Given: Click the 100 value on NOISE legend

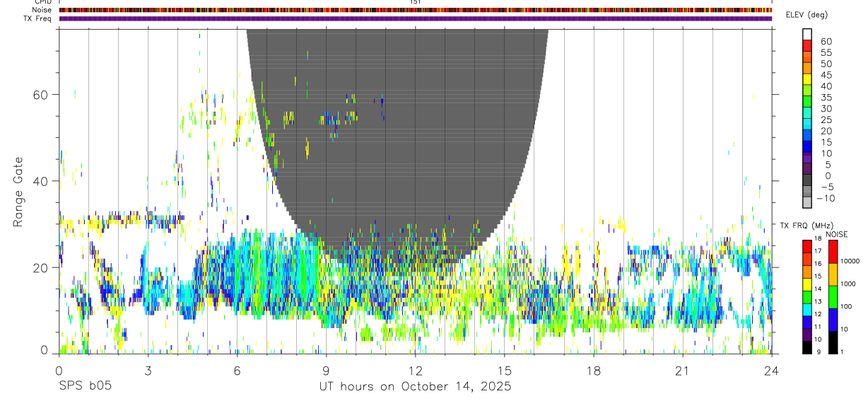Looking at the screenshot, I should (x=846, y=306).
